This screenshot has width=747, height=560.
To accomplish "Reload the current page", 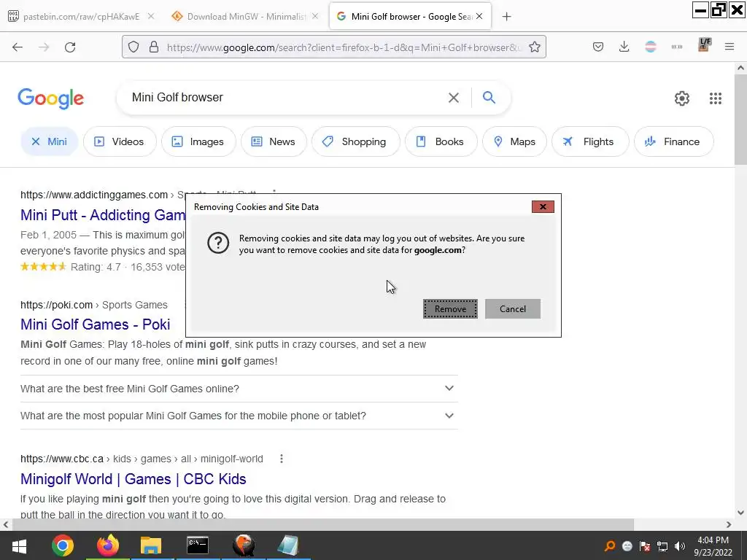I will [70, 47].
